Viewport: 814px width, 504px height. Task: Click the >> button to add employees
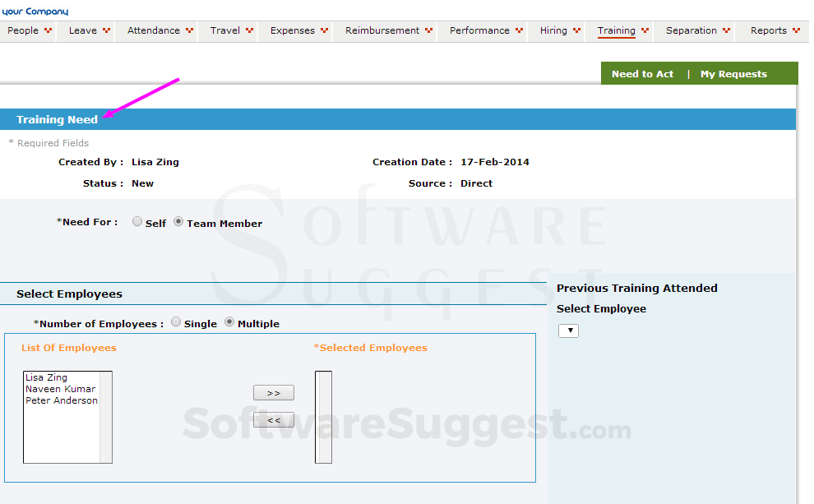[273, 392]
